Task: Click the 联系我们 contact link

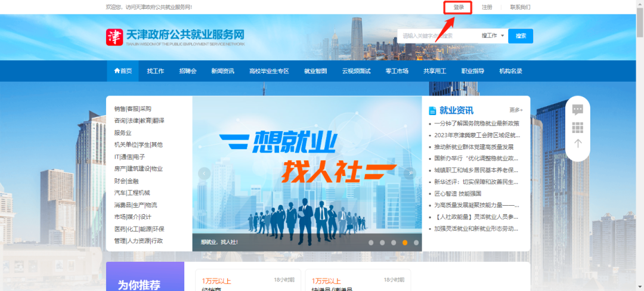Action: 520,7
